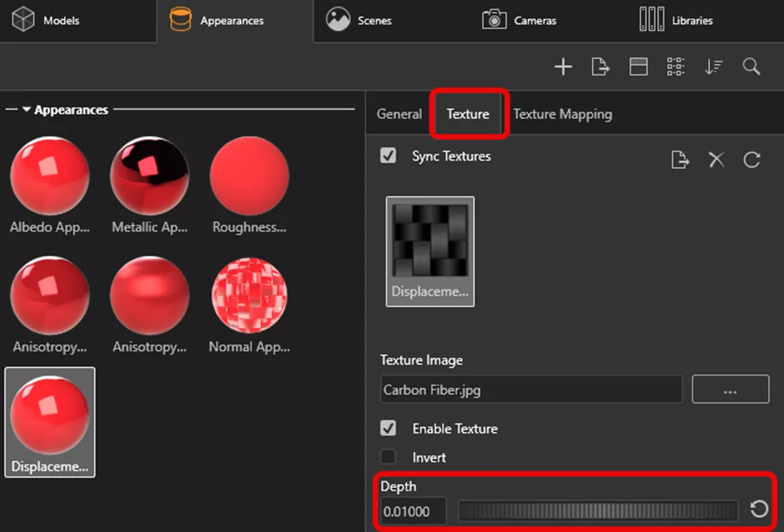Disable the Enable Texture checkbox
The image size is (784, 532).
click(388, 429)
